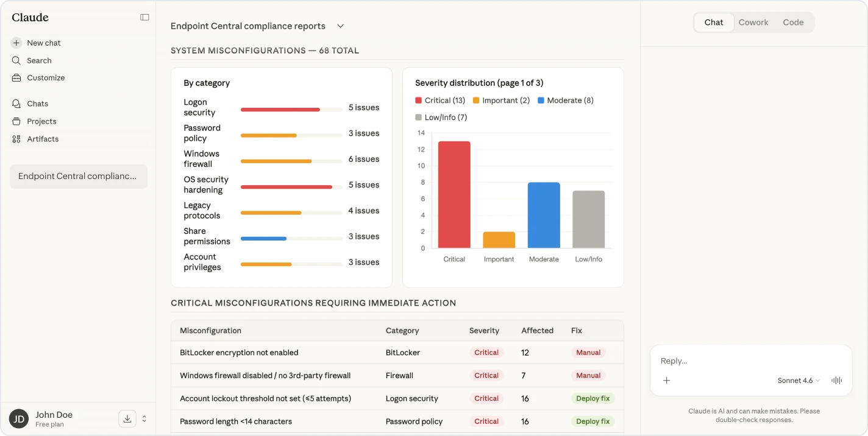Click 'Severity distribution (page 1 of 3)' heading

pos(479,83)
